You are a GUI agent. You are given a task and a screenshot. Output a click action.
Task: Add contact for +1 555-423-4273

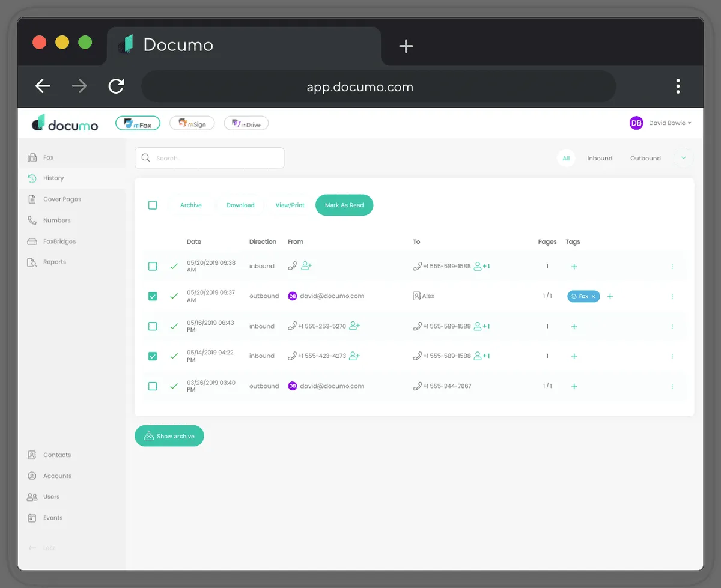point(354,356)
